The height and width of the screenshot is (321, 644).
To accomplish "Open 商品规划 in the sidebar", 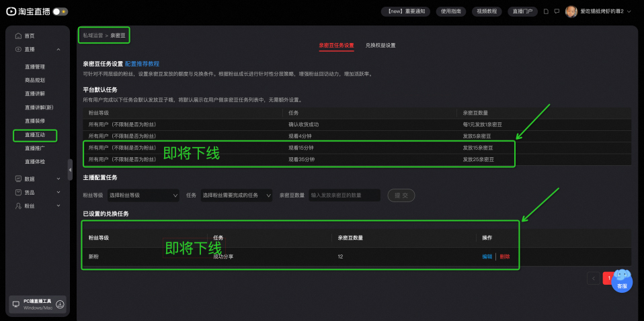I will [x=35, y=81].
